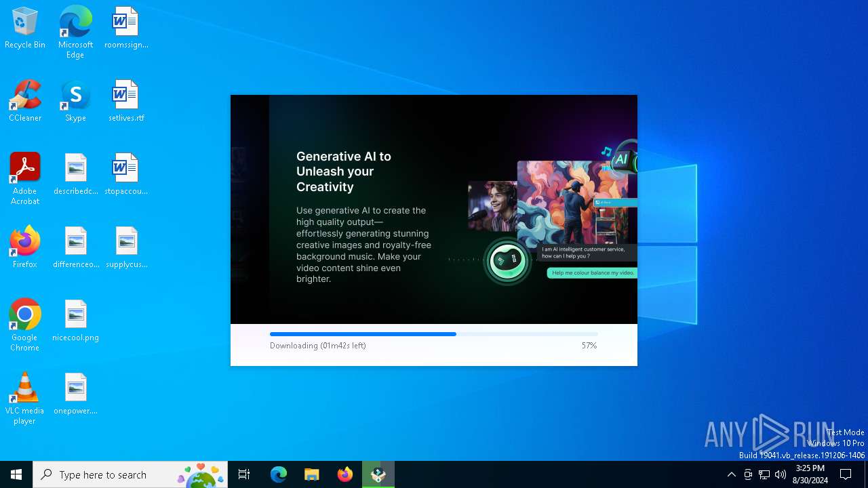Open File Explorer from the taskbar
Screen dimensions: 868x488
(312, 474)
